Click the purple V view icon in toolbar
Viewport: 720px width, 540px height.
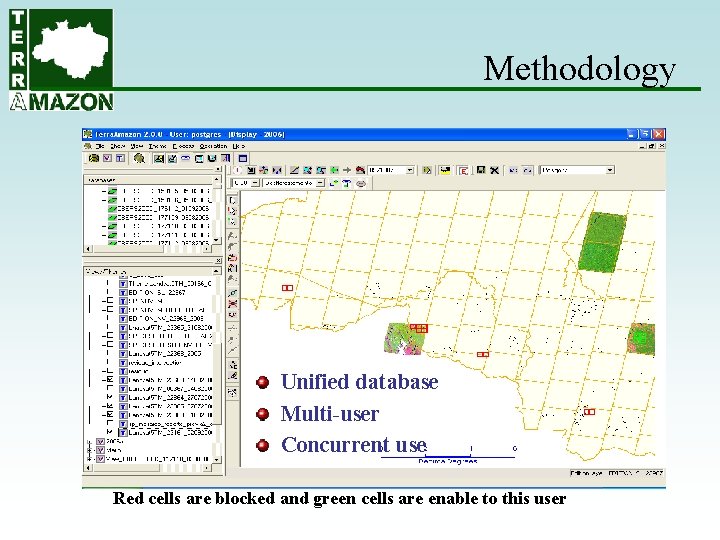click(107, 158)
